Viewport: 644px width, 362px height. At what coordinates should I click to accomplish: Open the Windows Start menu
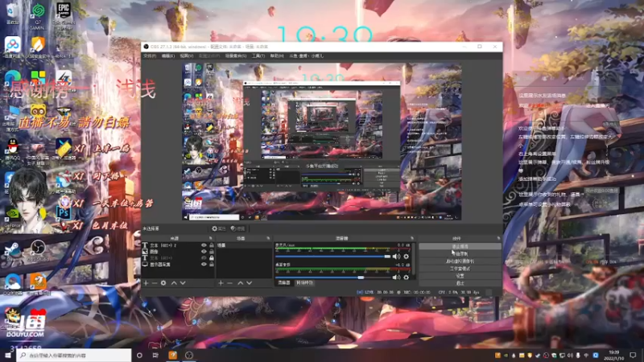[8, 355]
